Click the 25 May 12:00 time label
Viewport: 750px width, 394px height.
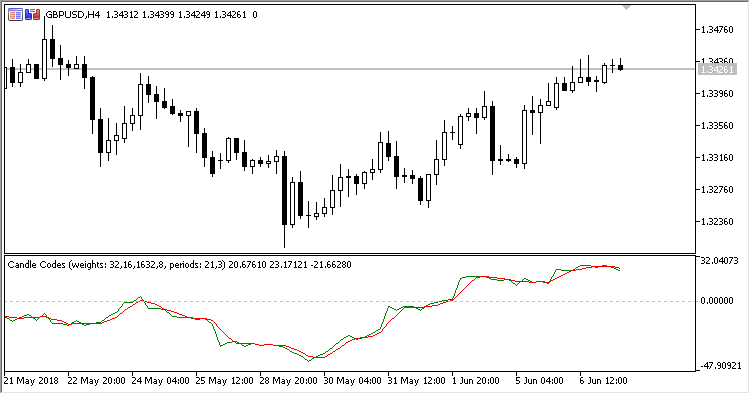tap(224, 381)
